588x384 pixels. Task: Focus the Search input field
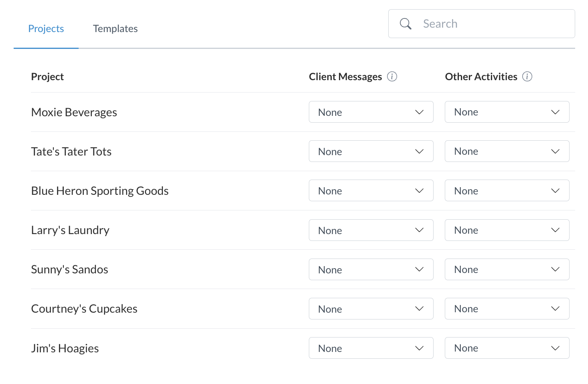point(493,24)
